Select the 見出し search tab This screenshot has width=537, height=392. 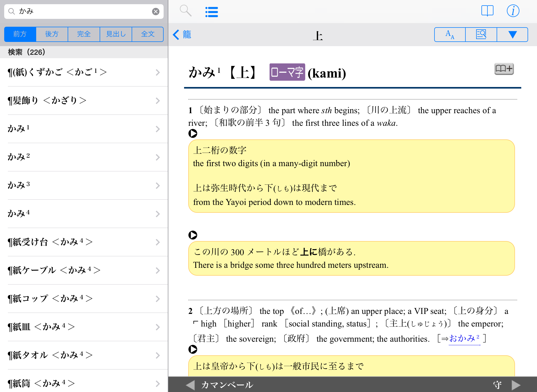pos(116,34)
